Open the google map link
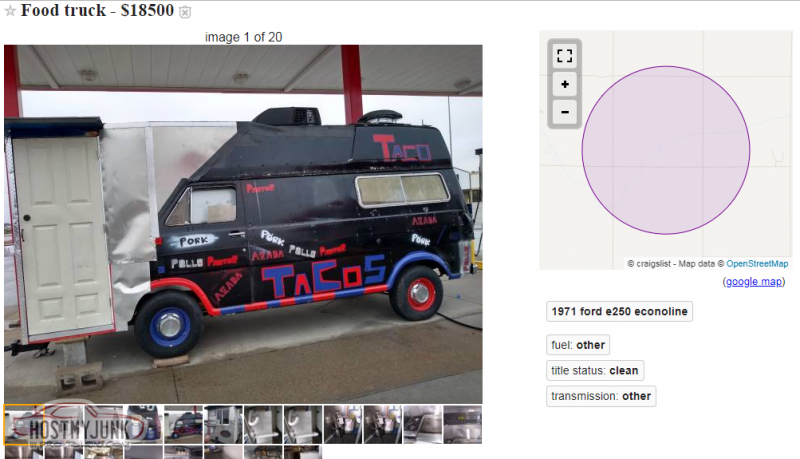The height and width of the screenshot is (459, 800). 754,282
